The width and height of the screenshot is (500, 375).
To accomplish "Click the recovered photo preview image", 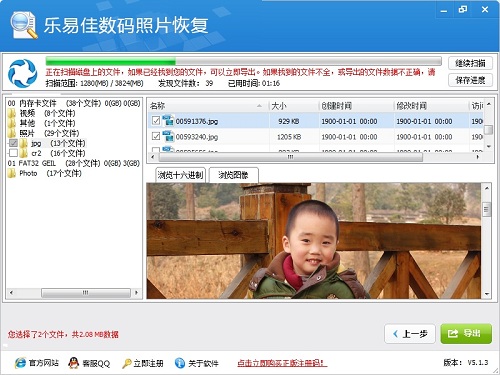I will coord(314,241).
